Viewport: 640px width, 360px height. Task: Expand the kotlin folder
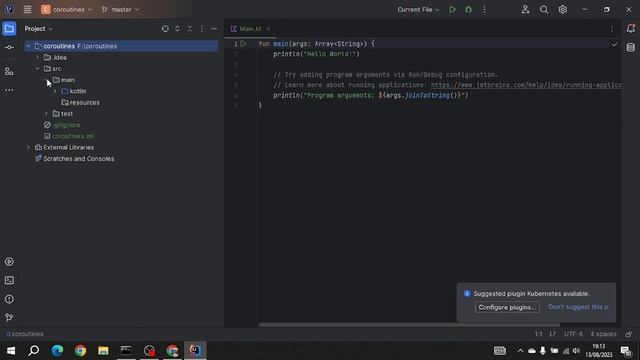(x=55, y=91)
